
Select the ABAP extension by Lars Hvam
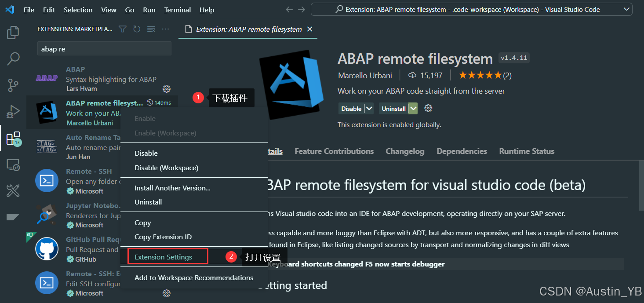pyautogui.click(x=102, y=79)
